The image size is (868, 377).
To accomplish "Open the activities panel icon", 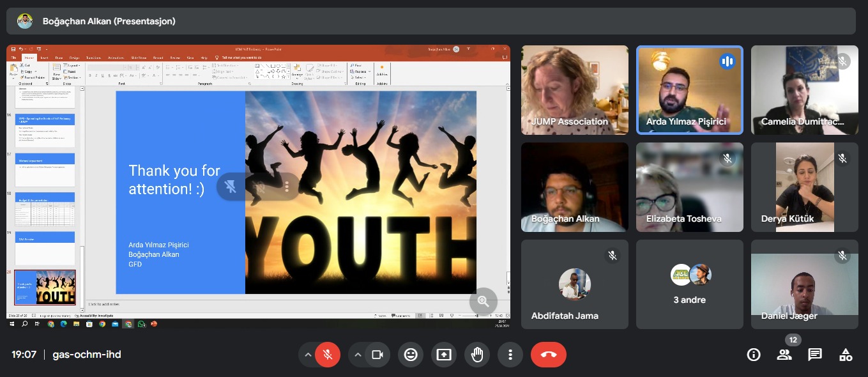I will pos(846,355).
